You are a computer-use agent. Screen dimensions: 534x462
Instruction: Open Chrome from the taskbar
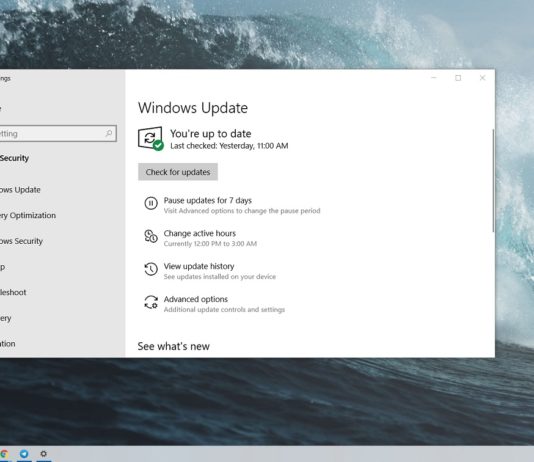[4, 454]
